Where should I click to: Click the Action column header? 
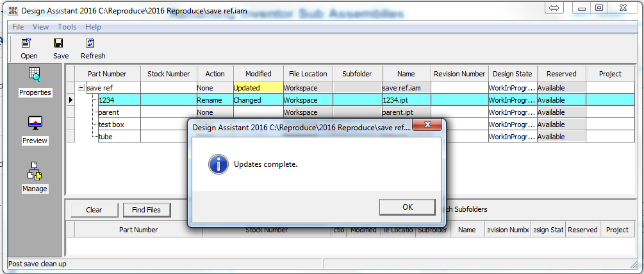click(215, 74)
